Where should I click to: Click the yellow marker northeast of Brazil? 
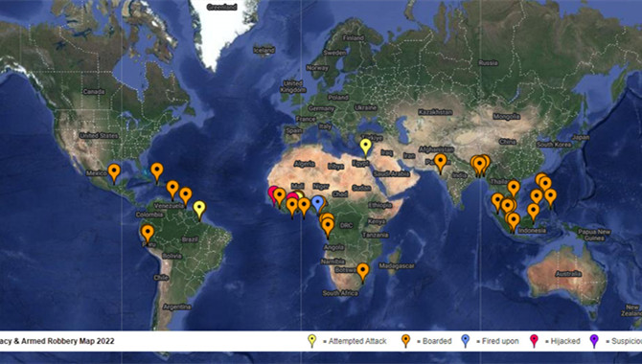[x=199, y=209]
